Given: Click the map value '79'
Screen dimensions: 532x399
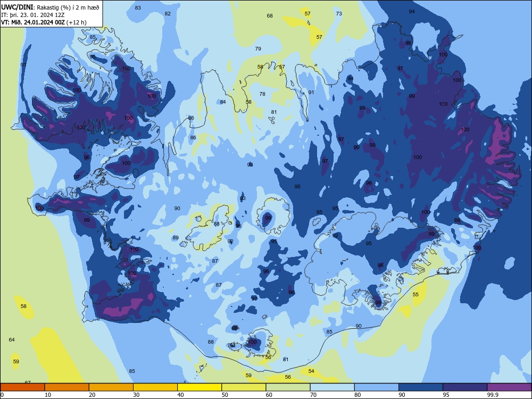Looking at the screenshot, I should click(x=258, y=48).
